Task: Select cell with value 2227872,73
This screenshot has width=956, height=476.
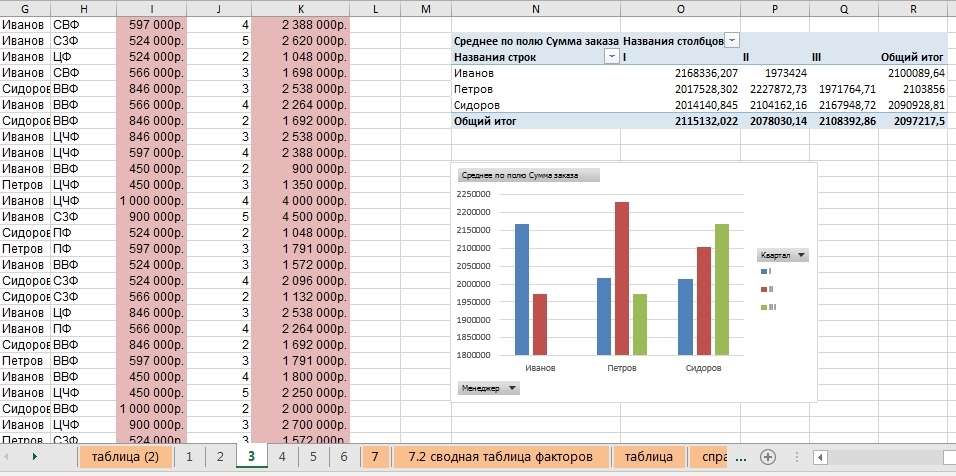Action: click(x=776, y=89)
